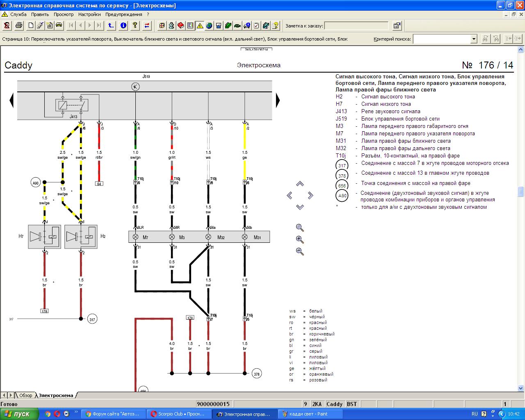Click the blue info circle icon
The width and height of the screenshot is (525, 420).
click(123, 25)
